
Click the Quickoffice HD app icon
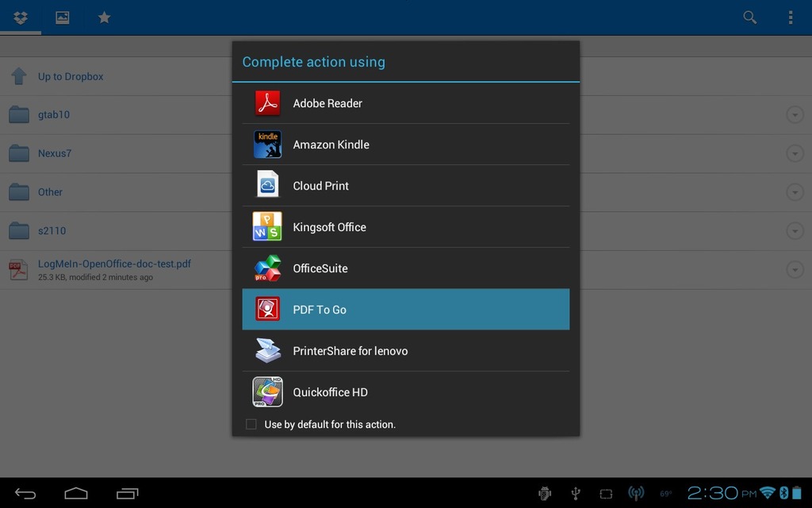click(x=267, y=392)
